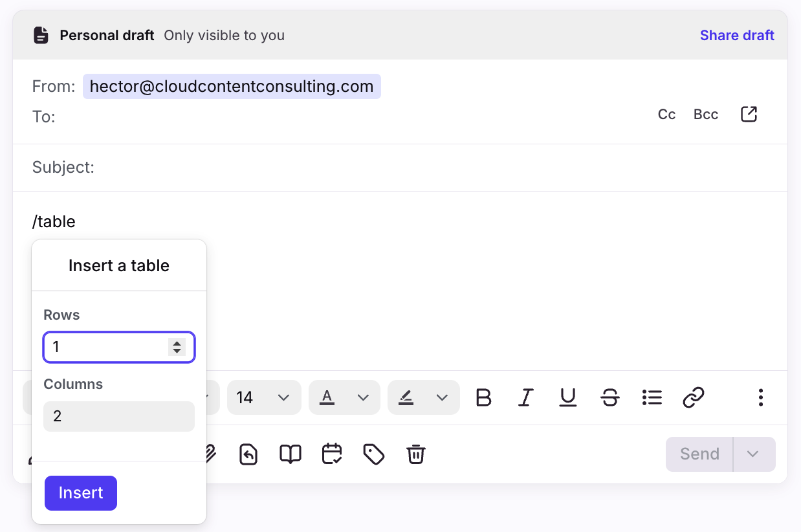Insert a bulleted list
The width and height of the screenshot is (801, 532).
652,397
